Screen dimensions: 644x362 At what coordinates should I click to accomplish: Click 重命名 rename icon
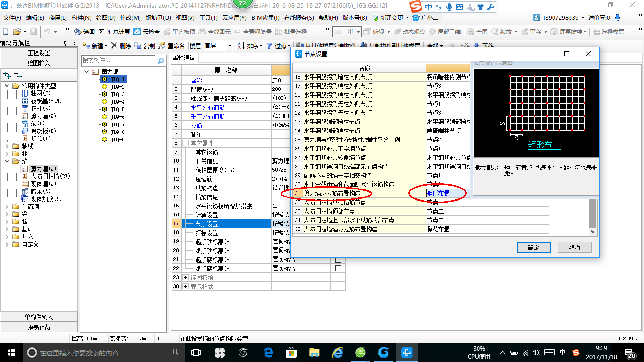pos(172,46)
